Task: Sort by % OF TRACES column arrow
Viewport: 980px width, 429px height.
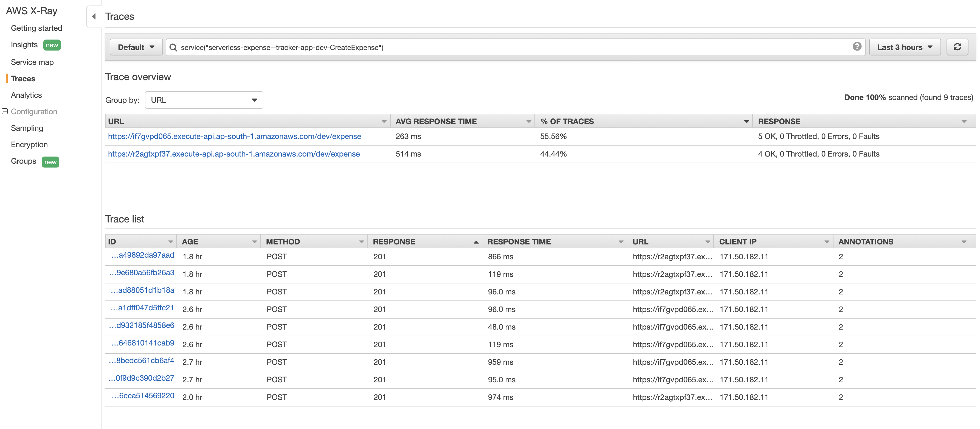Action: (747, 122)
